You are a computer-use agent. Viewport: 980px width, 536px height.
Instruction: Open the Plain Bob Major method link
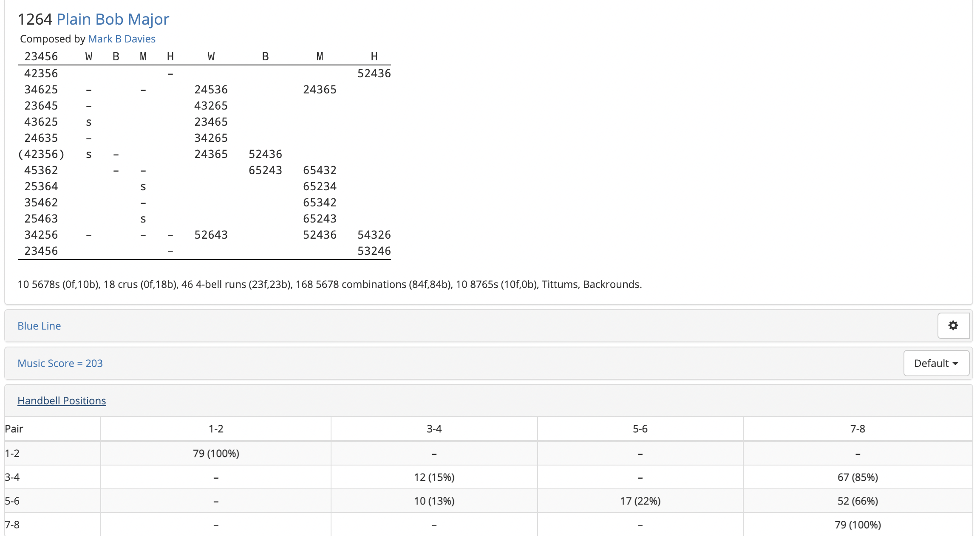113,19
